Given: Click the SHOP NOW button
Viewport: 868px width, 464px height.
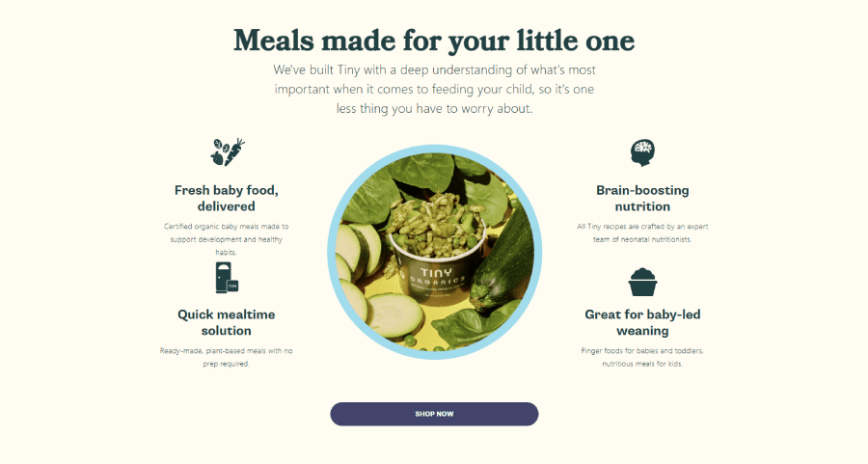Looking at the screenshot, I should pyautogui.click(x=434, y=414).
